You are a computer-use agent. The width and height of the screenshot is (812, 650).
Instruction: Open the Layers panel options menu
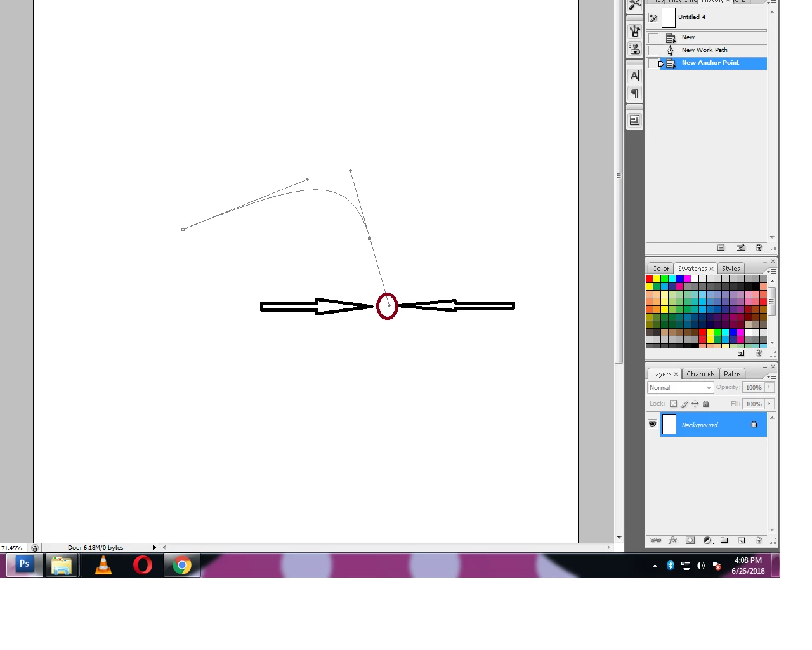tap(772, 376)
